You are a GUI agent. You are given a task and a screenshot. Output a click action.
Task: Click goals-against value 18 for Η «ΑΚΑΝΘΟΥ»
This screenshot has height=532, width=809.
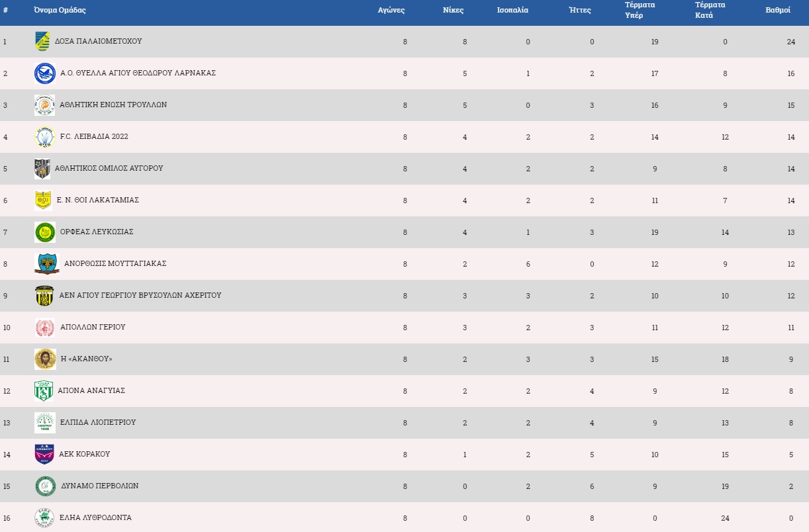pos(725,359)
